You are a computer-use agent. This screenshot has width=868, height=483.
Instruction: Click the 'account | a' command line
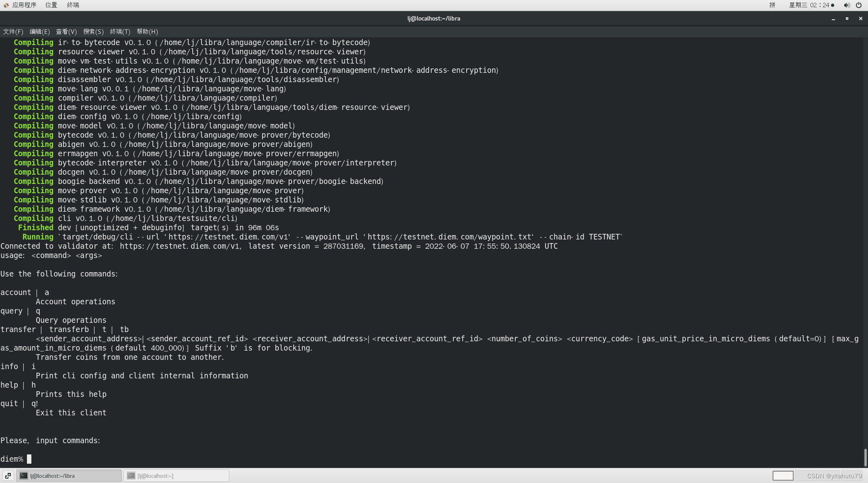pos(25,292)
